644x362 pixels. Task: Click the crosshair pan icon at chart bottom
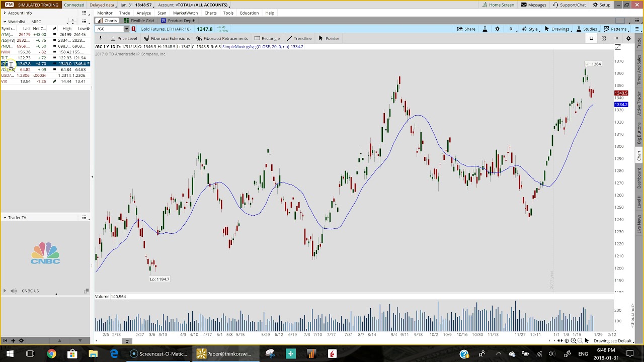(x=567, y=341)
